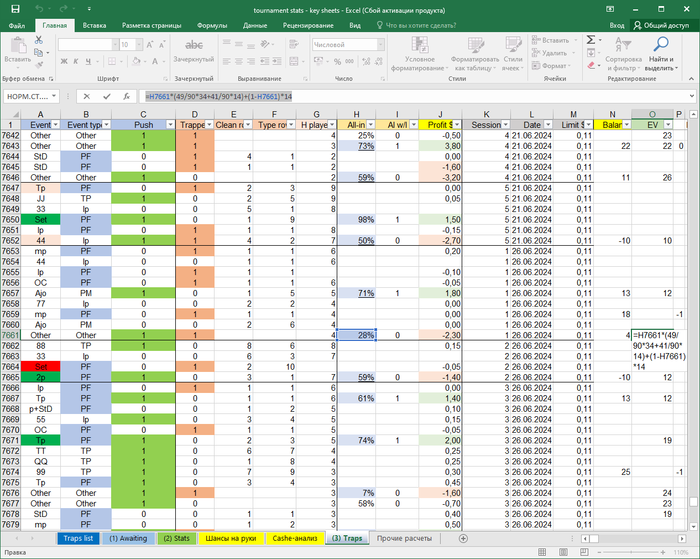
Task: Open the Формулы ribbon tab
Action: tap(212, 25)
